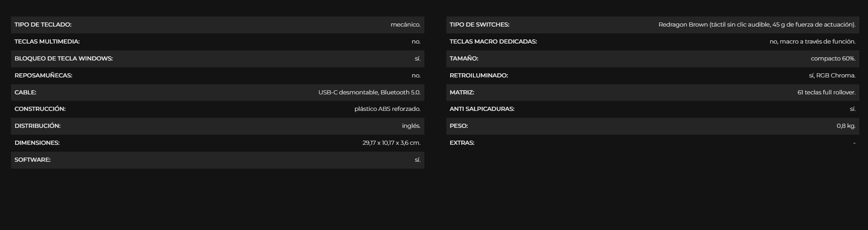Click the 'compacto 60%.' size value
Viewport: 868px width, 230px height.
point(833,59)
